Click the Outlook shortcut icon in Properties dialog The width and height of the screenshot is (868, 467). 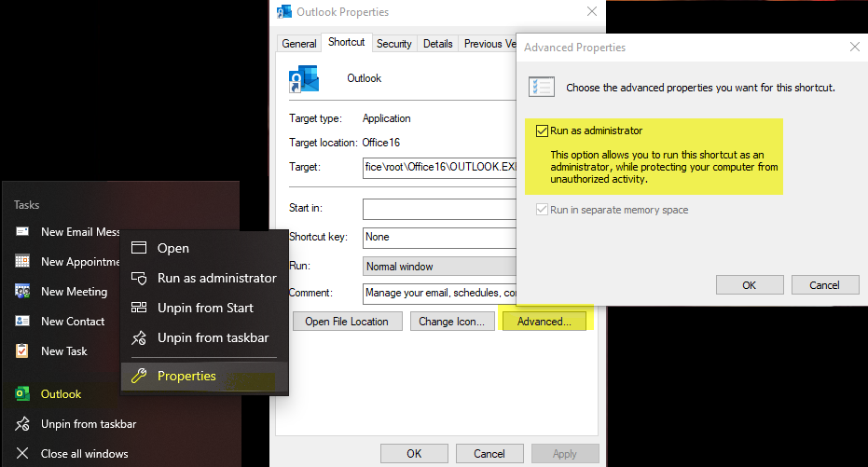click(x=304, y=78)
